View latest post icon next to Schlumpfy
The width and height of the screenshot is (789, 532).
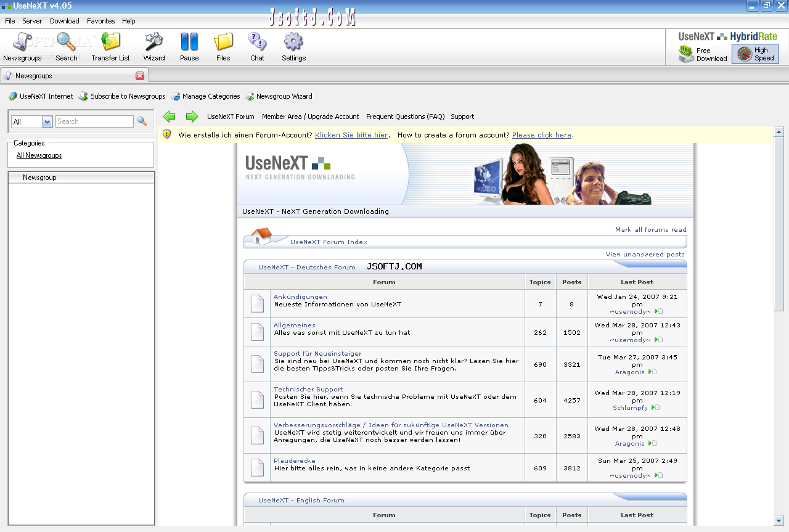pos(656,407)
